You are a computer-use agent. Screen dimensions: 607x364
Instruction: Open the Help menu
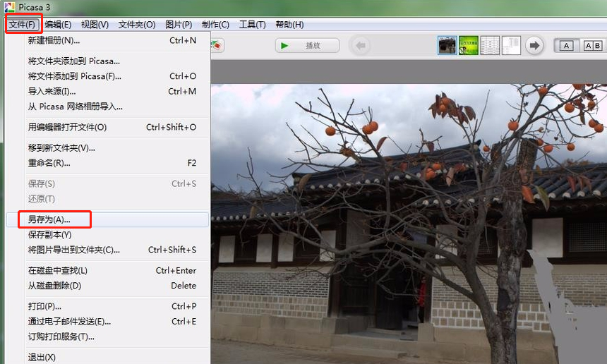coord(289,25)
